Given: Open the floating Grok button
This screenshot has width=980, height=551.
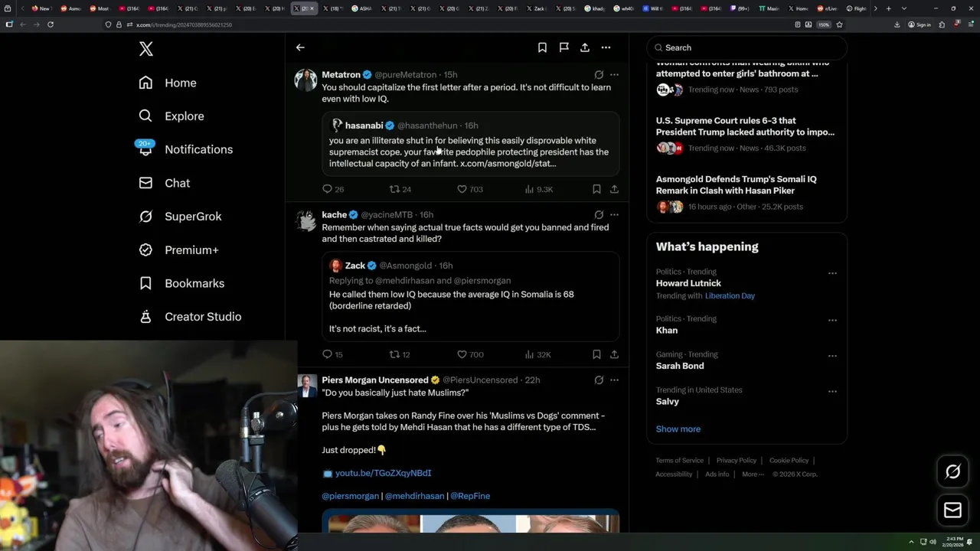Looking at the screenshot, I should click(x=952, y=472).
